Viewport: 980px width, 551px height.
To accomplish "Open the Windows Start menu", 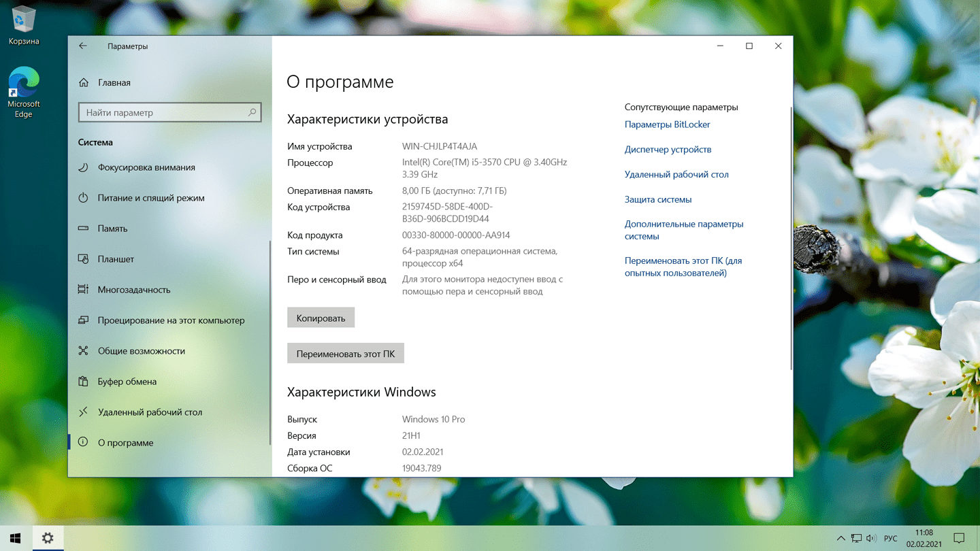I will point(15,538).
